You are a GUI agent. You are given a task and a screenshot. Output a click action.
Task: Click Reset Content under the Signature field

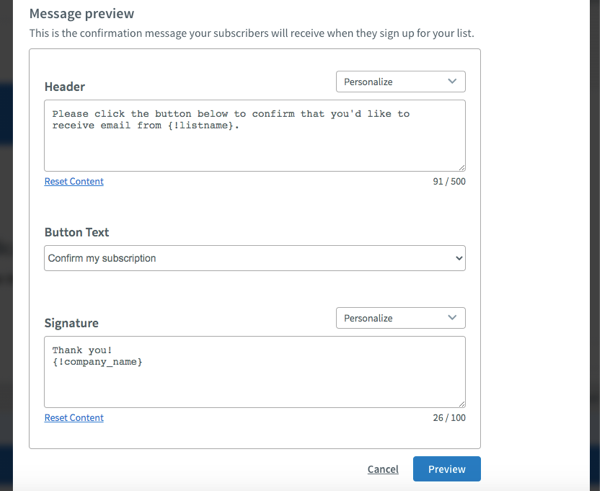(x=74, y=418)
